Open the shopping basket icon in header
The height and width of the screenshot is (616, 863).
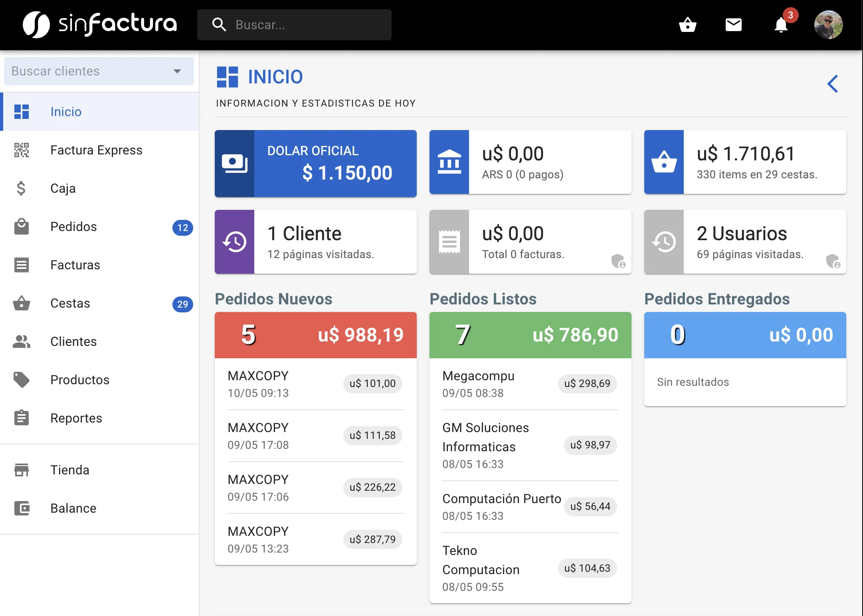click(x=687, y=25)
